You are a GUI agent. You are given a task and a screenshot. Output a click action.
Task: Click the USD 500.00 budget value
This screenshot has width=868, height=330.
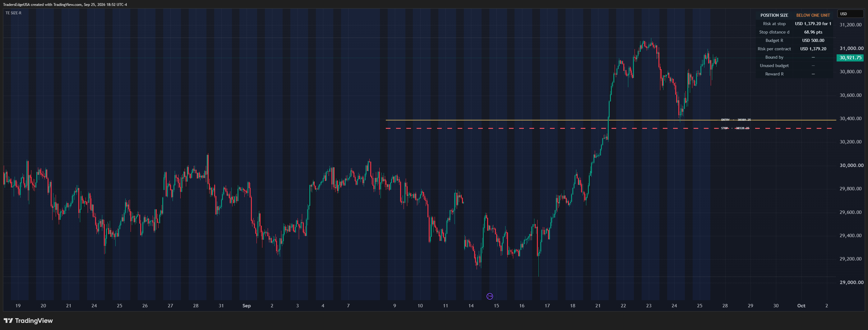(x=813, y=41)
